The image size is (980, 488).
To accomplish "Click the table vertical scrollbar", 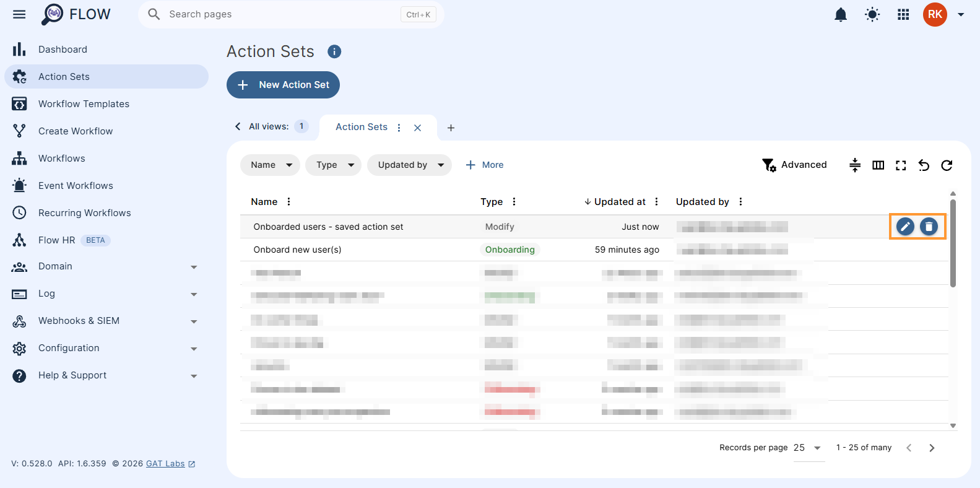I will [953, 243].
